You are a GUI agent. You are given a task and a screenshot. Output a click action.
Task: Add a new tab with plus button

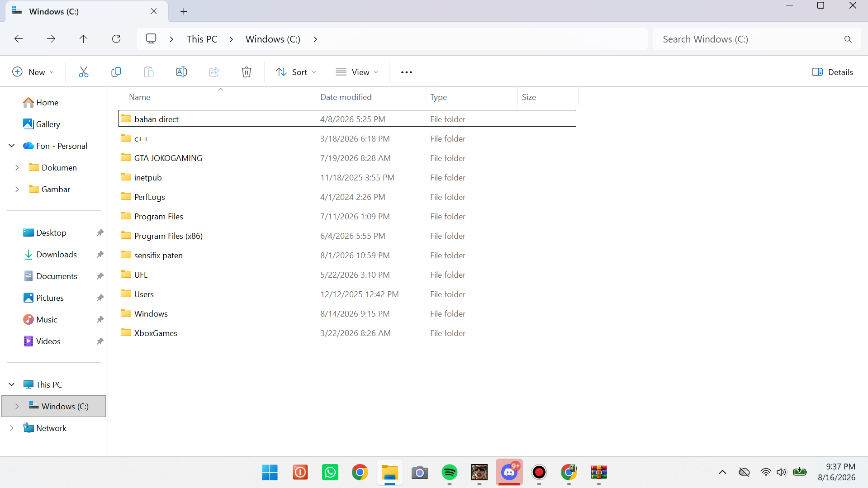click(x=184, y=12)
